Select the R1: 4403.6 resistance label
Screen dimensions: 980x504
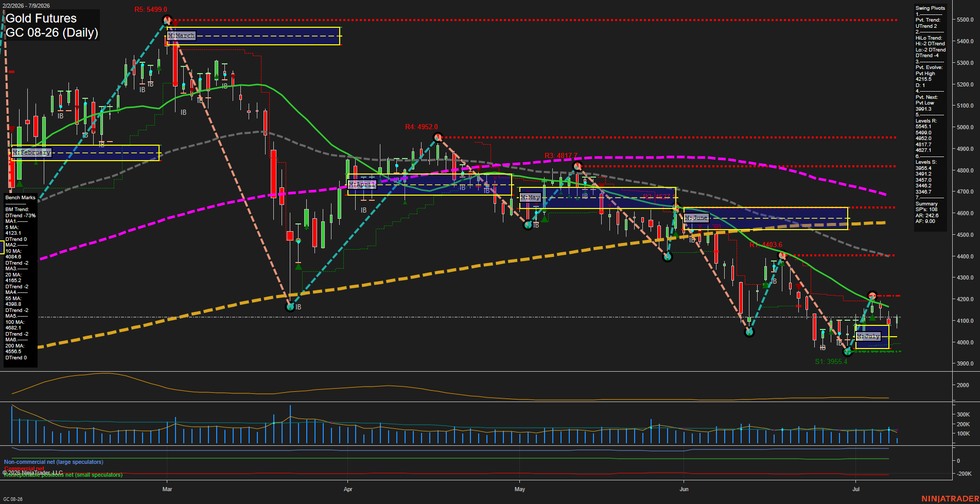coord(765,245)
